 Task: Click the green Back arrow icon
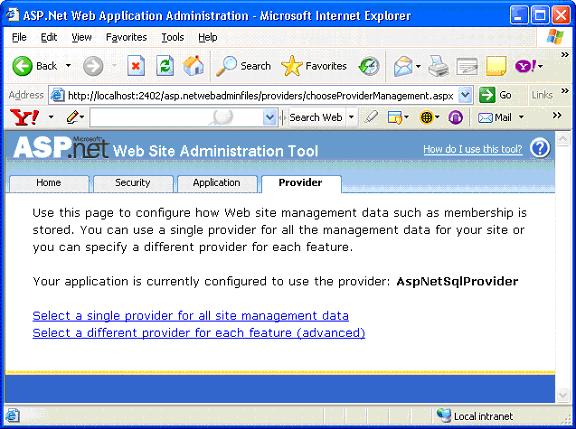[x=22, y=66]
